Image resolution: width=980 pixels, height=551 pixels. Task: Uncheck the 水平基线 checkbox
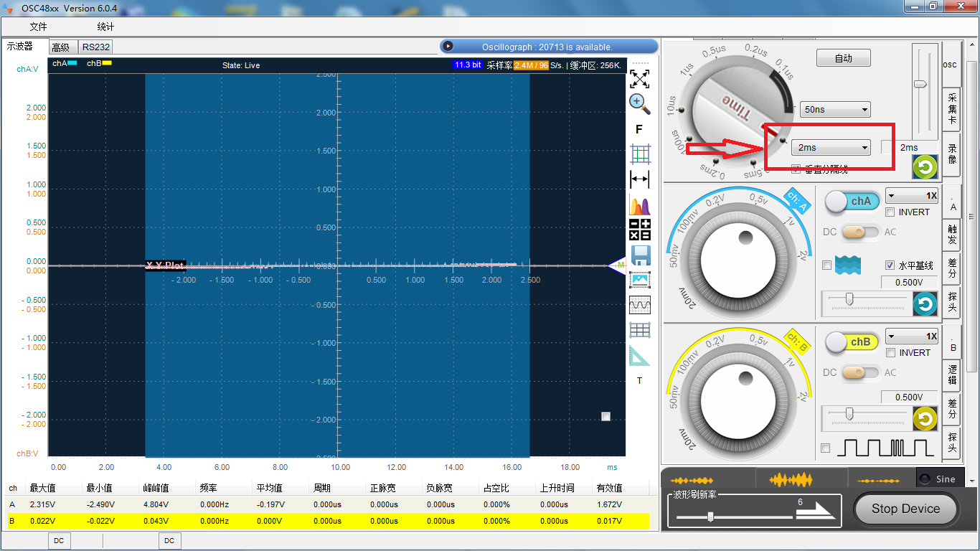click(890, 265)
